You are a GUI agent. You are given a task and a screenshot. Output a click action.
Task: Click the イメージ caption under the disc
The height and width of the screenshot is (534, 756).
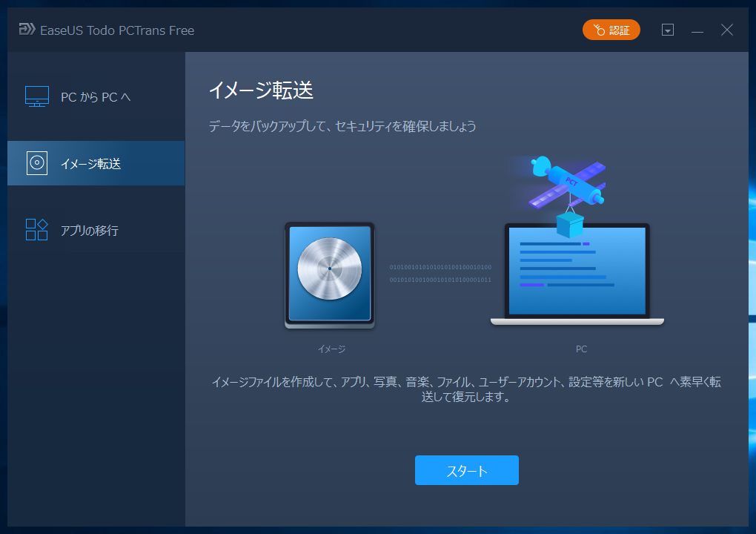[x=332, y=349]
